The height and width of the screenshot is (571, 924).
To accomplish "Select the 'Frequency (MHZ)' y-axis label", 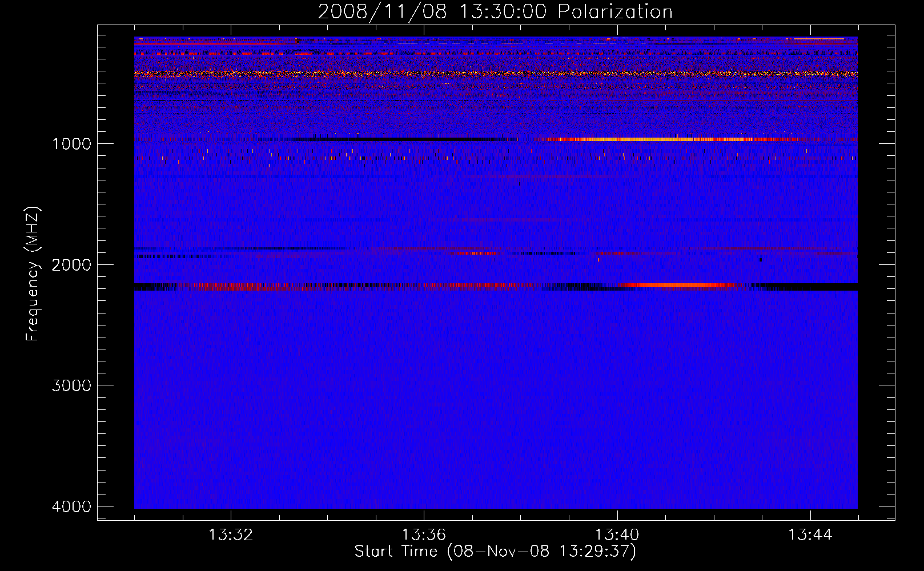I will [x=33, y=274].
